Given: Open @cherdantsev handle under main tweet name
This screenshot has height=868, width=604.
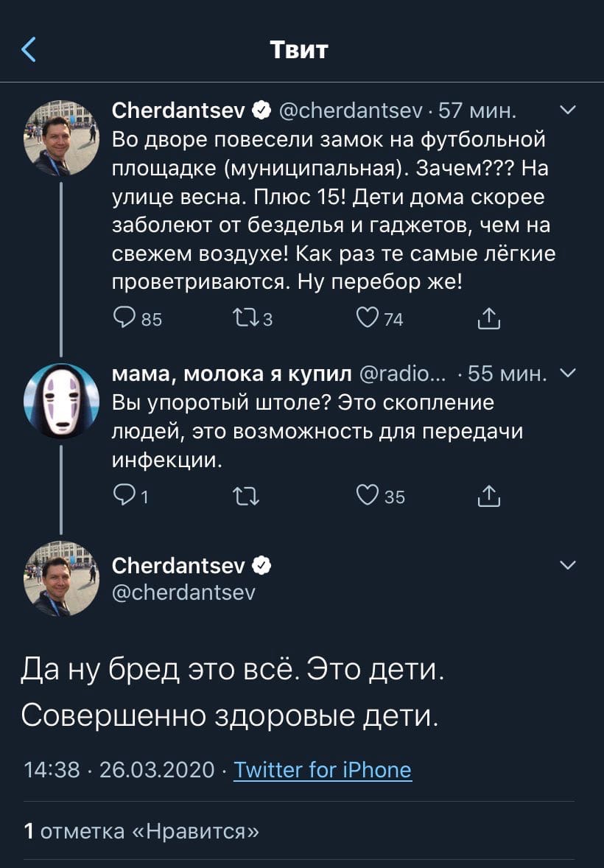Looking at the screenshot, I should pyautogui.click(x=183, y=592).
